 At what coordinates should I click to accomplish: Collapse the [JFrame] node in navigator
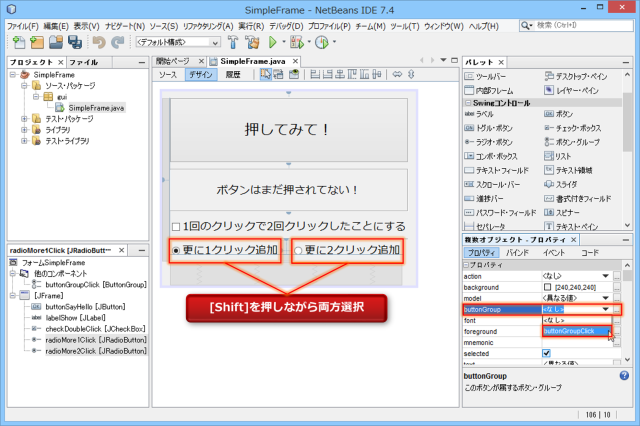(x=12, y=296)
